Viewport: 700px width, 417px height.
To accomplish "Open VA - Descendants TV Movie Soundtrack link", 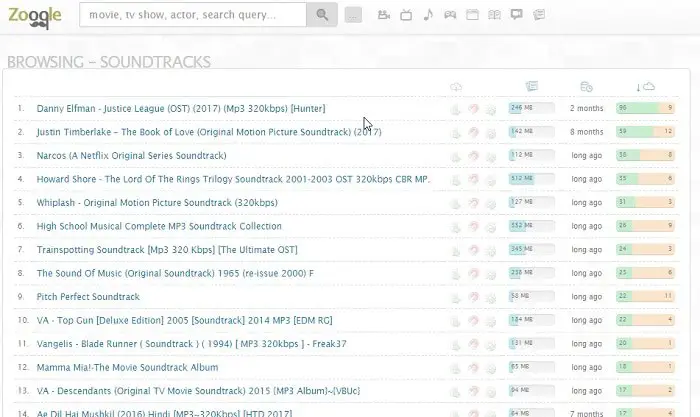I will coord(198,391).
